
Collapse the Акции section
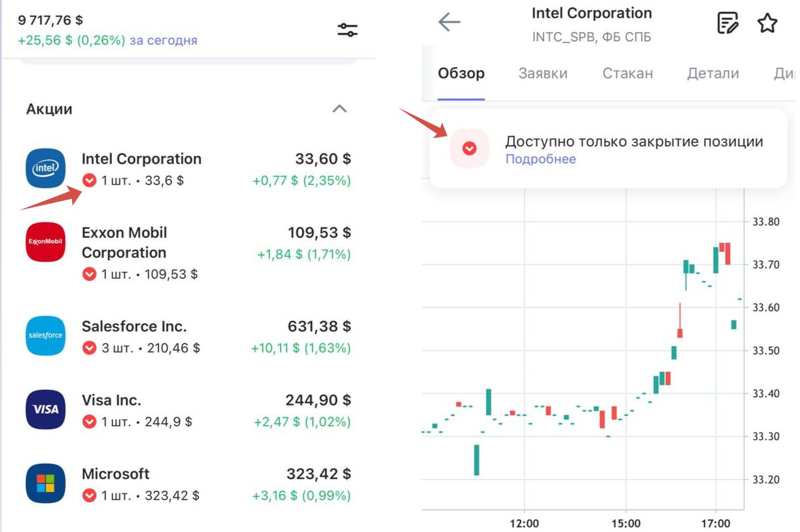tap(340, 109)
